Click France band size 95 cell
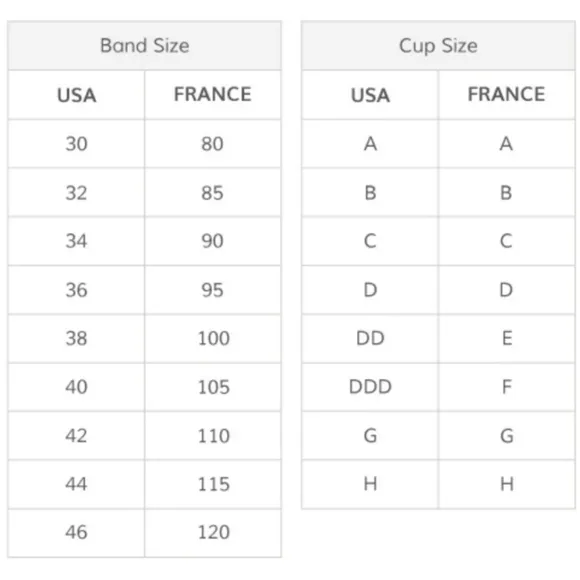Viewport: 580px width, 580px height. [x=213, y=290]
